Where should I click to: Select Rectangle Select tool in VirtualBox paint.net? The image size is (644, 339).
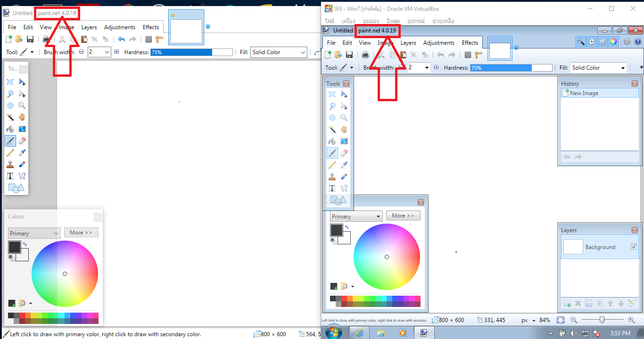tap(332, 95)
